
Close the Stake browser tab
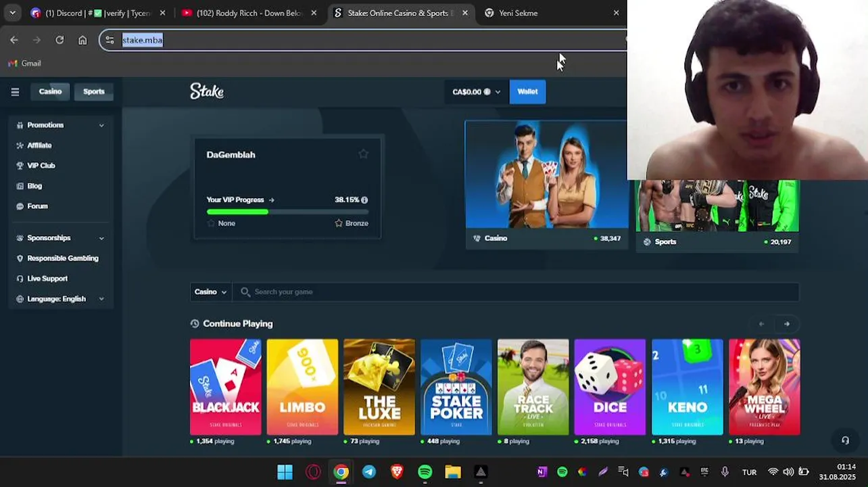[x=465, y=13]
